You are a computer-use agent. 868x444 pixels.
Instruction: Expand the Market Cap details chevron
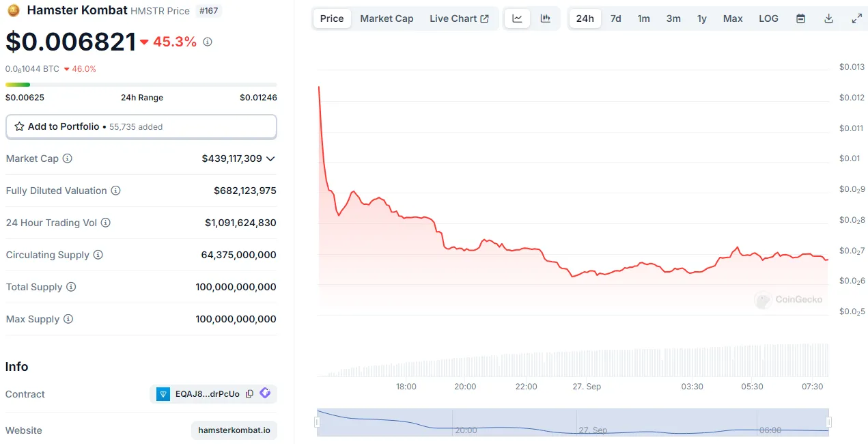click(x=271, y=158)
